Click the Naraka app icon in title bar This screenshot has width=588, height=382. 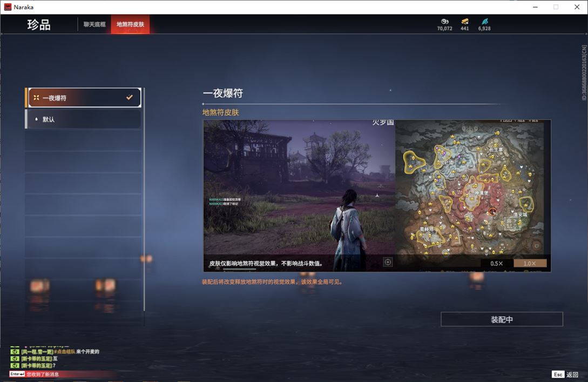(x=8, y=7)
